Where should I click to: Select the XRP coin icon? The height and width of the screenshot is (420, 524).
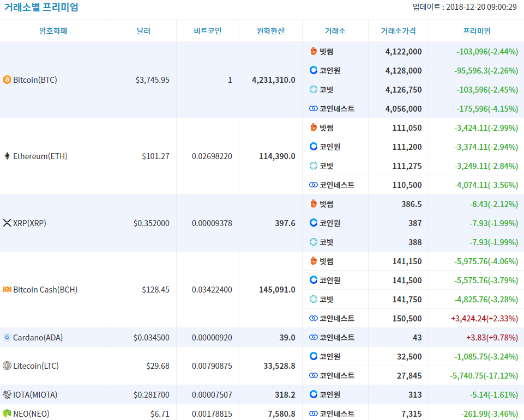7,223
